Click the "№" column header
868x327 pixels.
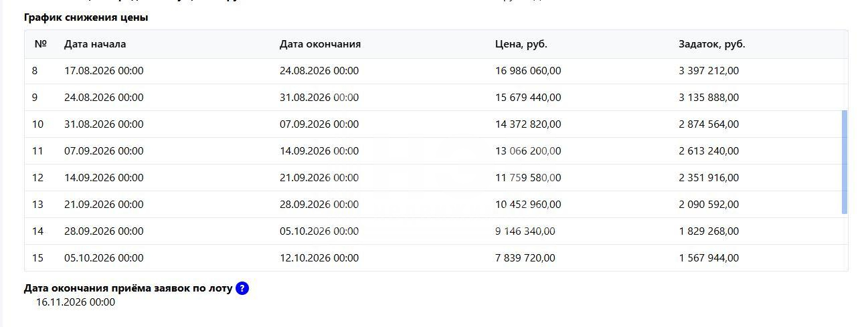[x=40, y=44]
